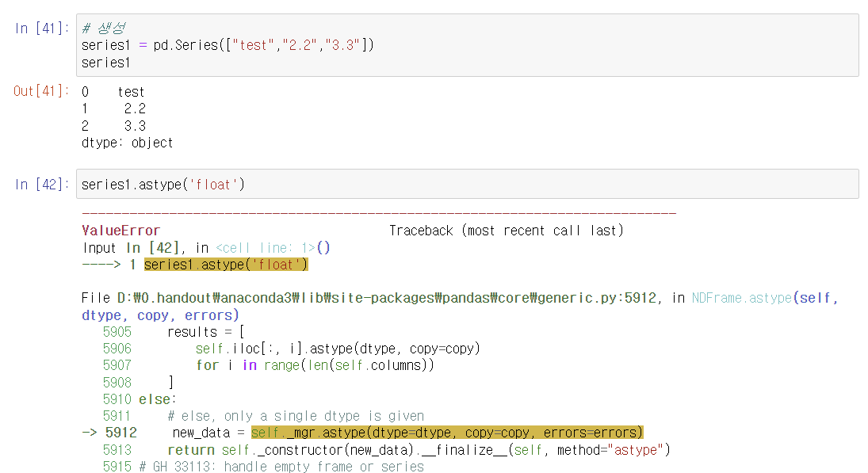Click 'series1' on the cell's last line
Image resolution: width=868 pixels, height=473 pixels.
point(105,63)
